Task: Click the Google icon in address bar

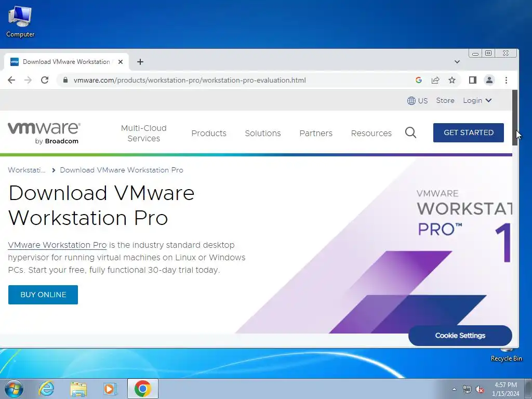Action: (x=419, y=80)
